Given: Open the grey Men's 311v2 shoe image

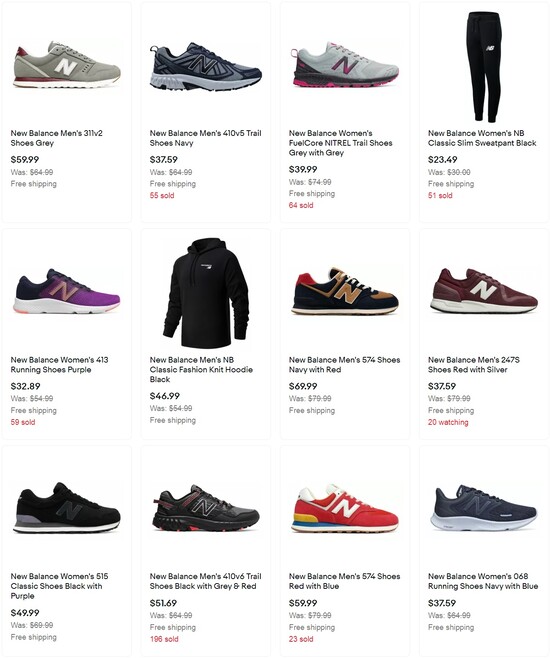Looking at the screenshot, I should tap(67, 65).
